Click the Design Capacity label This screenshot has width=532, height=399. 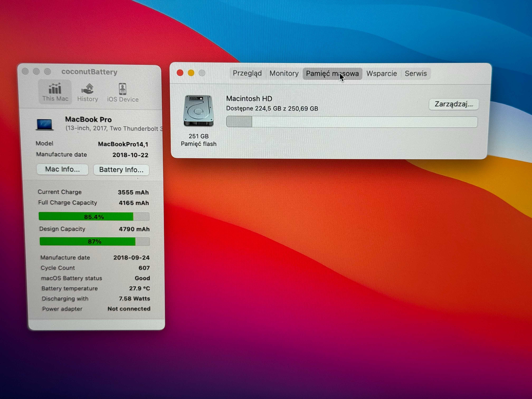pyautogui.click(x=62, y=229)
